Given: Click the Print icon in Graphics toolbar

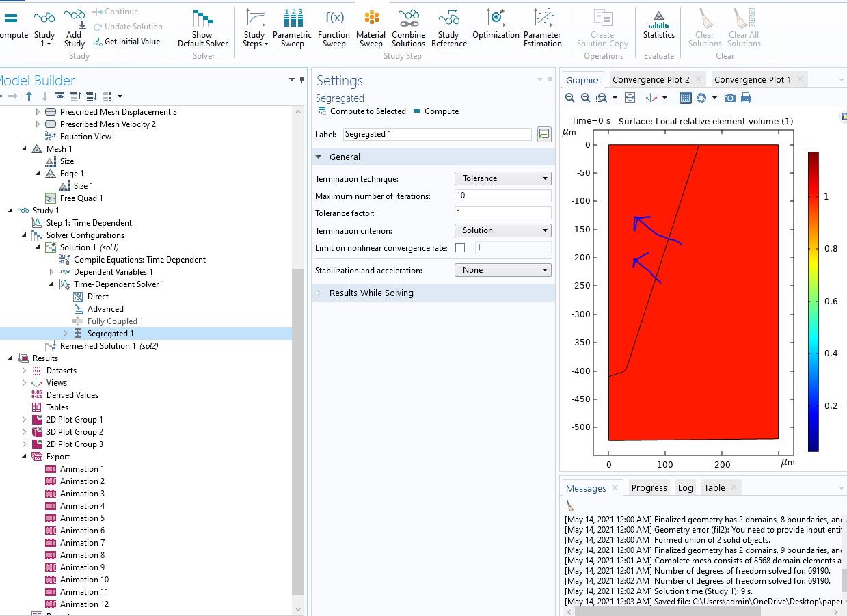Looking at the screenshot, I should click(746, 98).
